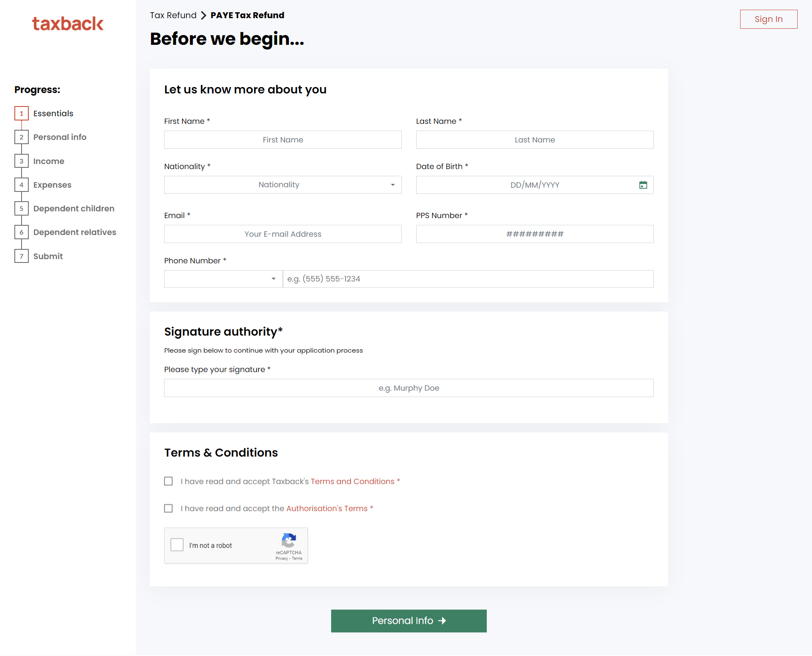Screen dimensions: 812x656
Task: Click step 7 Submit progress indicator
Action: click(x=21, y=256)
